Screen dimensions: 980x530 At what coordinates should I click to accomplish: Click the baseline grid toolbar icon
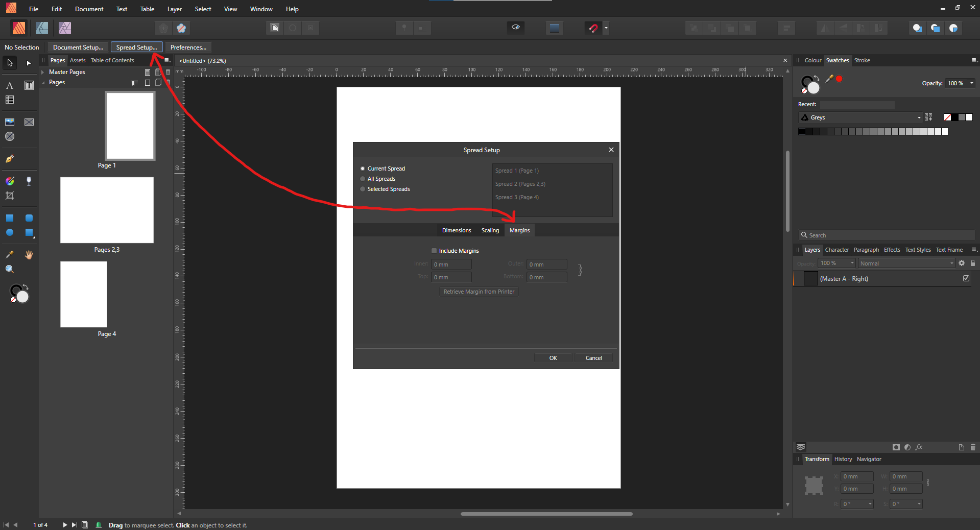pyautogui.click(x=555, y=28)
